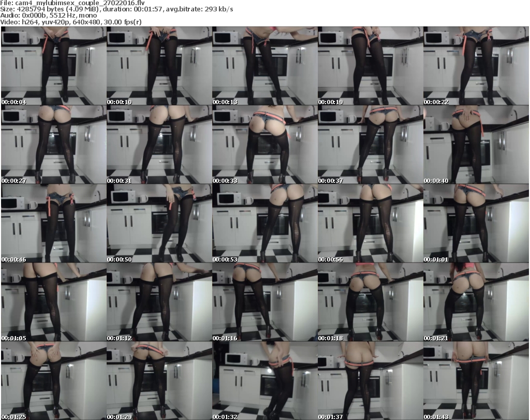
Task: Pick the thumbnail at 00:01:16
Action: 264,302
